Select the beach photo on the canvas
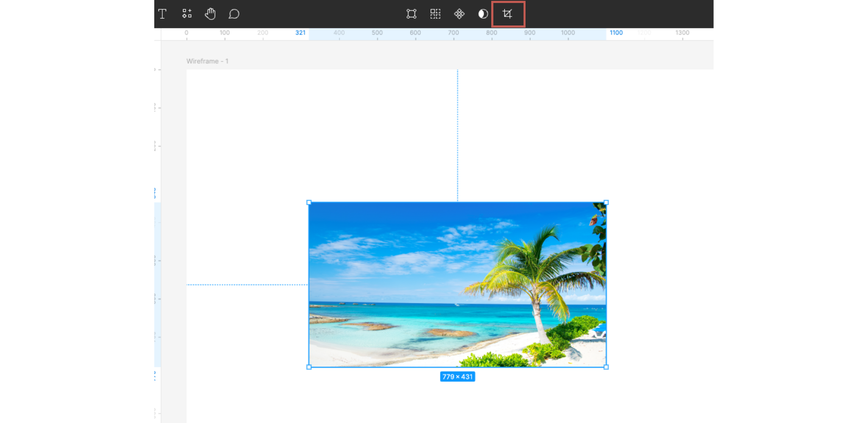 tap(458, 284)
